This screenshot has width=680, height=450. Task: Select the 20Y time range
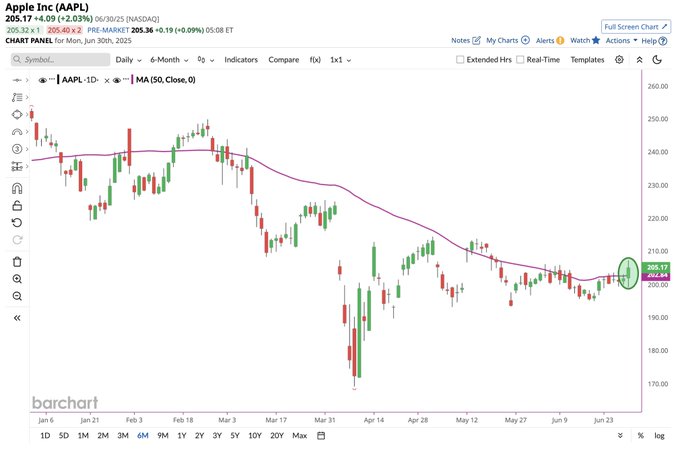click(277, 436)
